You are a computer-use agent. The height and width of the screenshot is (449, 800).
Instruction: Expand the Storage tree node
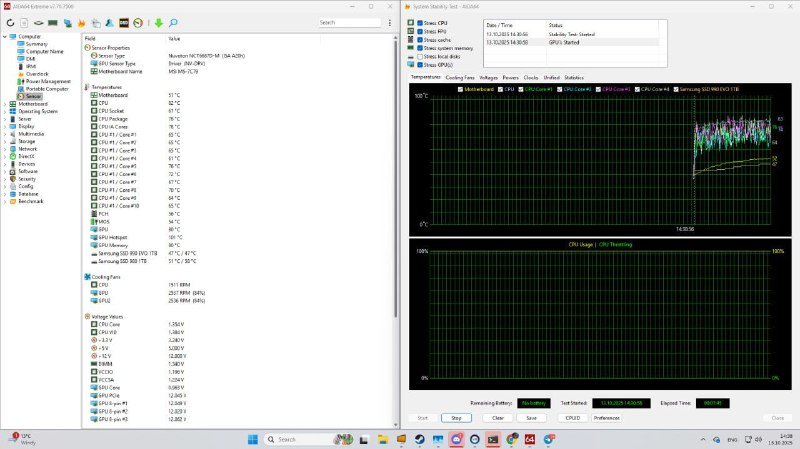click(5, 141)
